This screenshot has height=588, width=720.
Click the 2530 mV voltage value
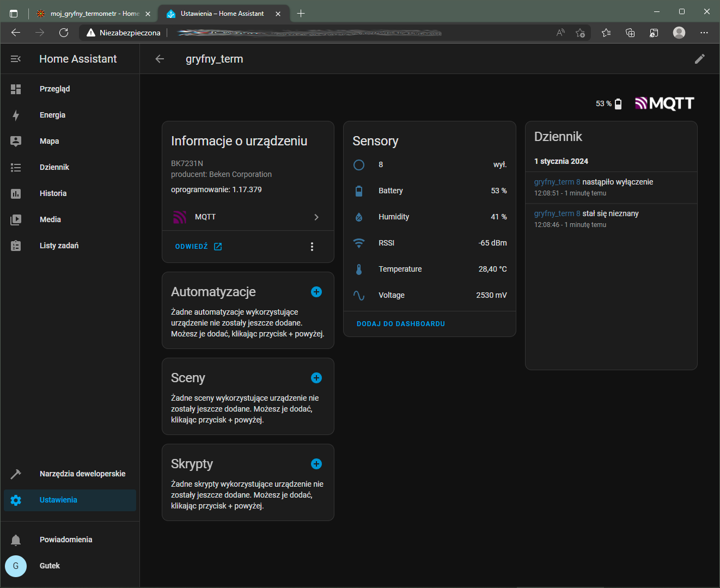[x=491, y=295]
